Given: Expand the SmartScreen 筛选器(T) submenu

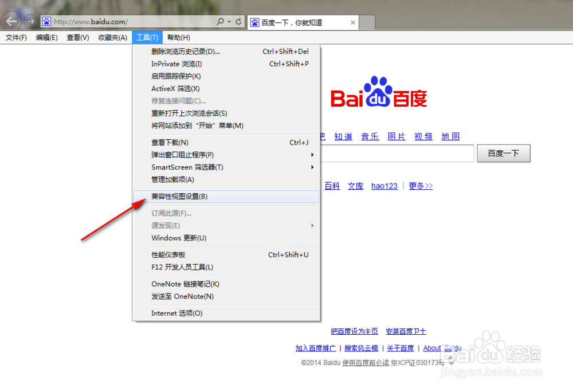Looking at the screenshot, I should point(226,168).
